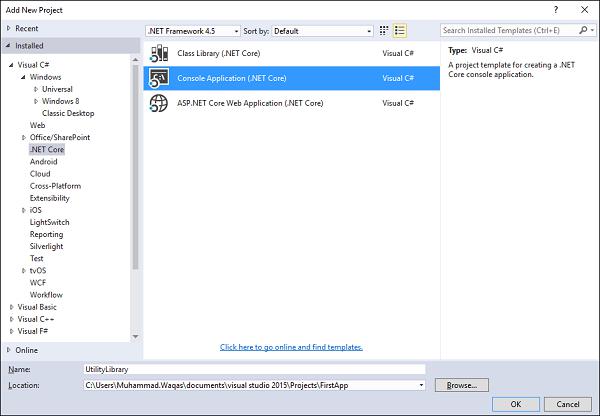This screenshot has height=416, width=600.
Task: Click the ASP.NET Core Web Application icon
Action: [x=159, y=102]
